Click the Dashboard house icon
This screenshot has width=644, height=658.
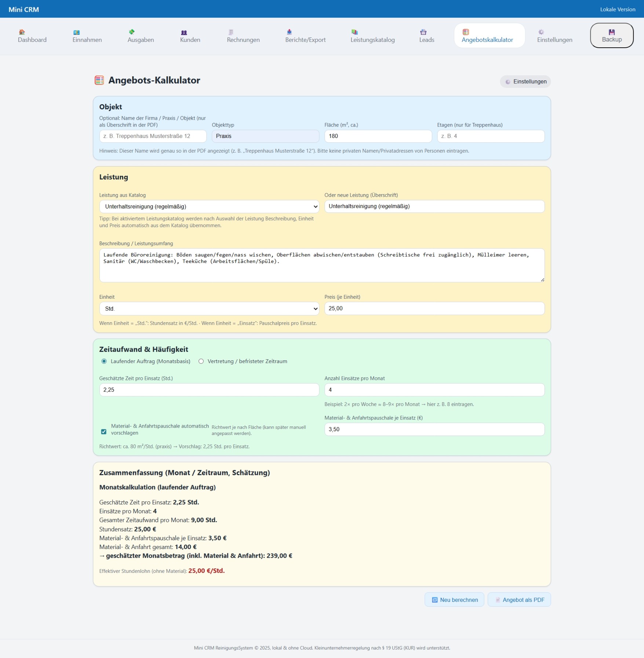click(22, 32)
